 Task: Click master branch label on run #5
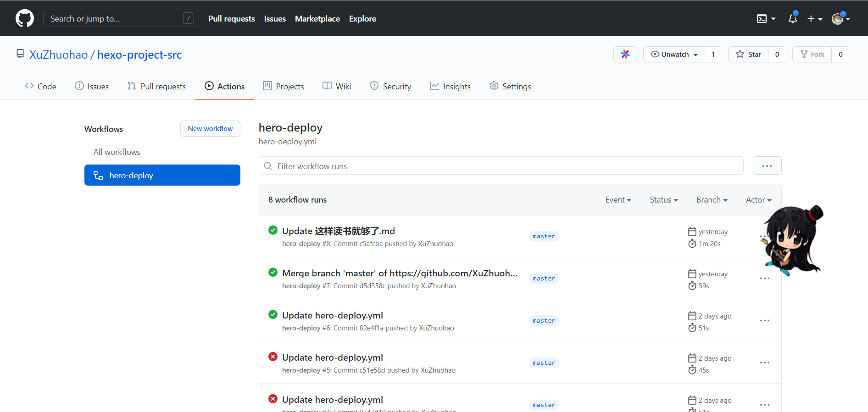(544, 363)
